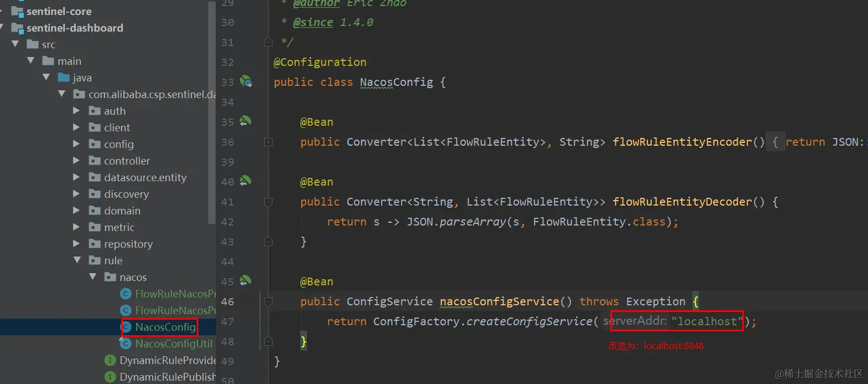
Task: Select the repository package label
Action: tap(129, 244)
